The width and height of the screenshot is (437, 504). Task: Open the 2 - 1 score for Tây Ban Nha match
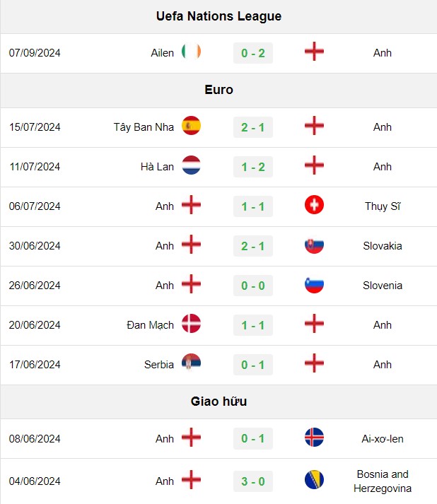tap(253, 127)
